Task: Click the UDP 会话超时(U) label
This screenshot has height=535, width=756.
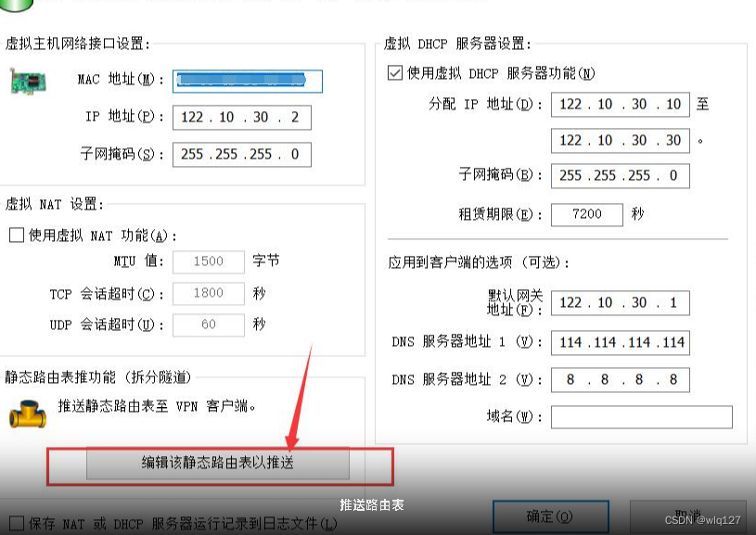Action: (x=107, y=325)
